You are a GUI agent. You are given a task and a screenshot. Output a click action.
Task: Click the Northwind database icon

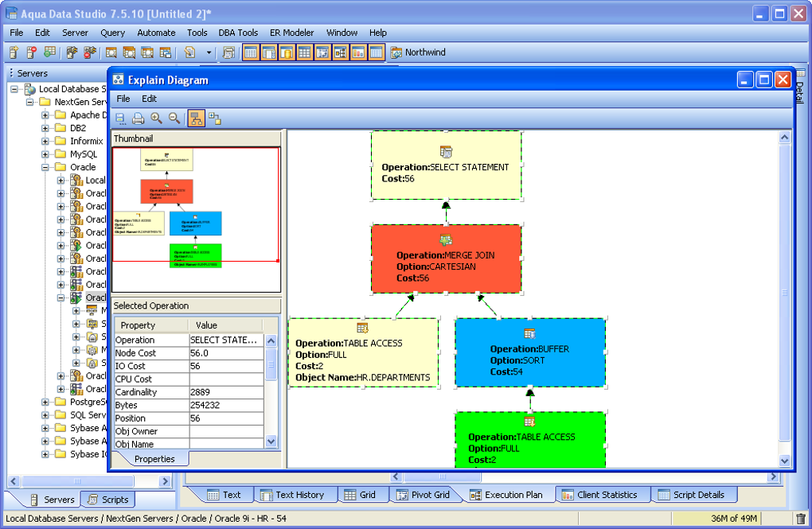[396, 53]
